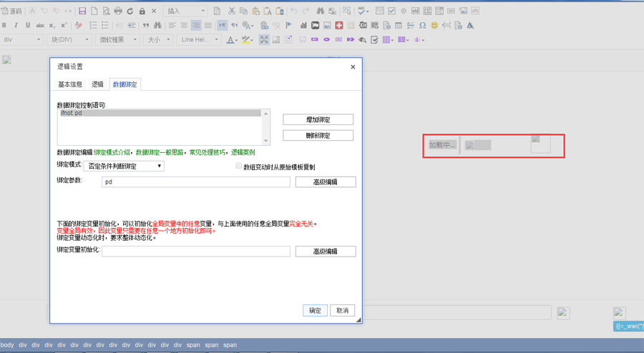Click the Save icon in the toolbar
The image size is (644, 353).
(x=82, y=11)
